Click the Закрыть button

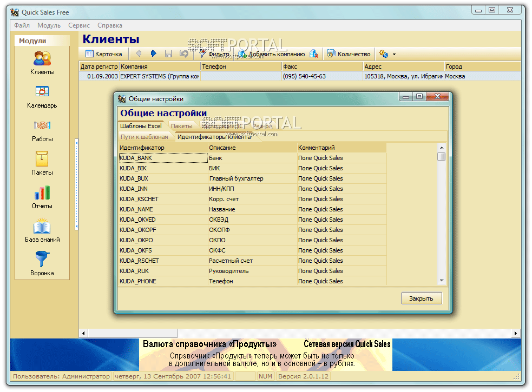[422, 298]
